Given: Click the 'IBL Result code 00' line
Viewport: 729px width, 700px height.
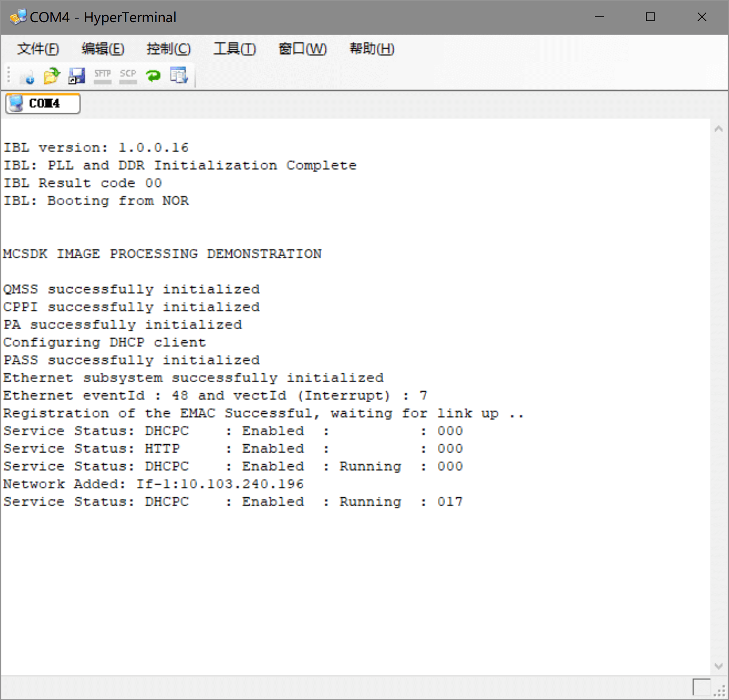Looking at the screenshot, I should point(83,183).
